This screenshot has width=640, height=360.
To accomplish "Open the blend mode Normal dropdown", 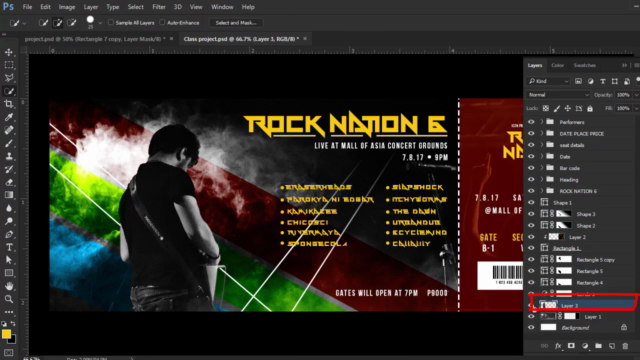I will 558,95.
